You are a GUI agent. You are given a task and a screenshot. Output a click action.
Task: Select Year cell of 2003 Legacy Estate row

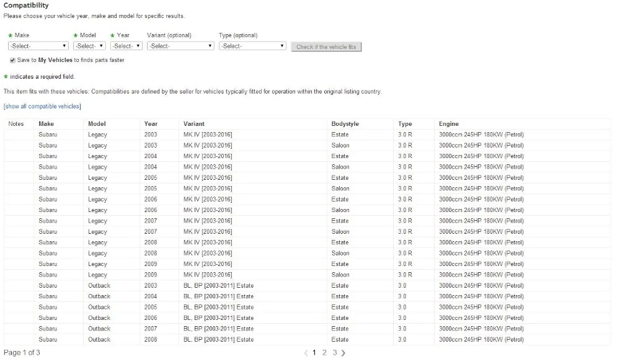[151, 135]
